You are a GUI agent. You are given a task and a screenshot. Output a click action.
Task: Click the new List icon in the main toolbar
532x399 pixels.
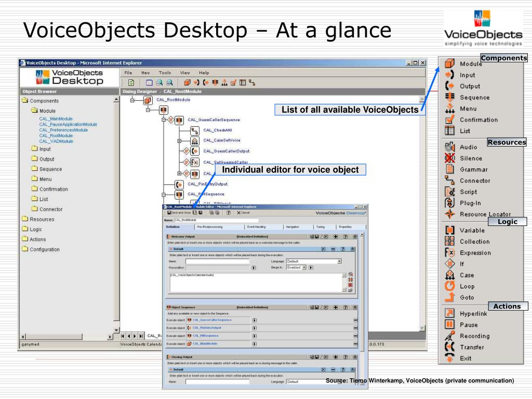tap(243, 83)
